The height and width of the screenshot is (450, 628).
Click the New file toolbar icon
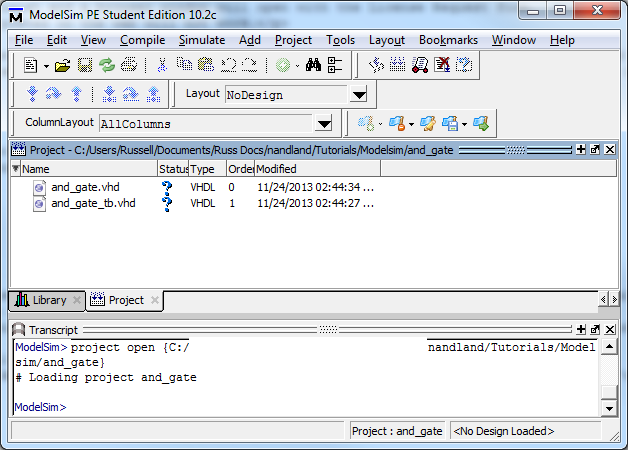coord(31,65)
